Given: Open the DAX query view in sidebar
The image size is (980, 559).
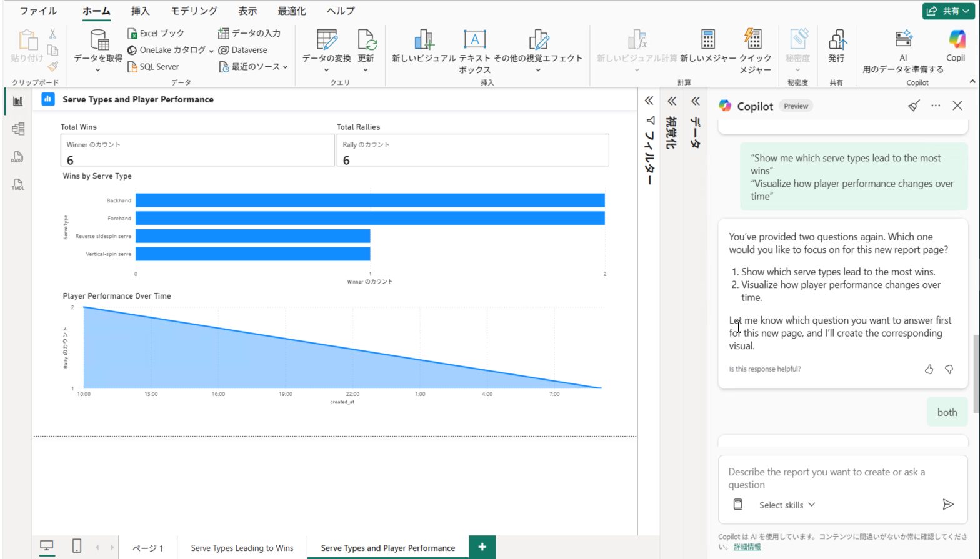Looking at the screenshot, I should (17, 157).
